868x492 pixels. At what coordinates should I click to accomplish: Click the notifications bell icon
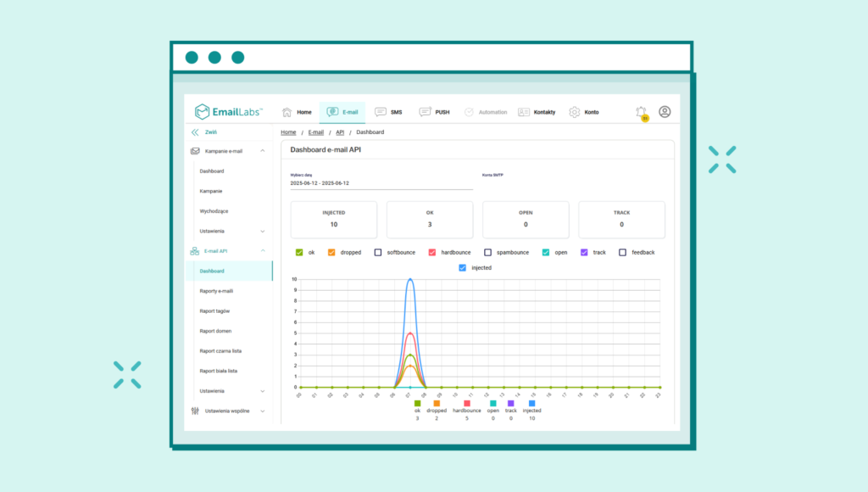(640, 111)
